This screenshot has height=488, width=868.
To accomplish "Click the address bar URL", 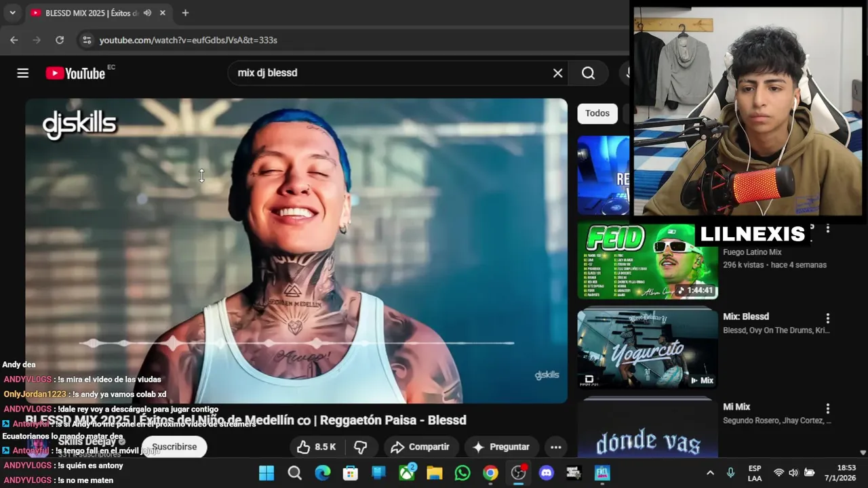I will (189, 40).
